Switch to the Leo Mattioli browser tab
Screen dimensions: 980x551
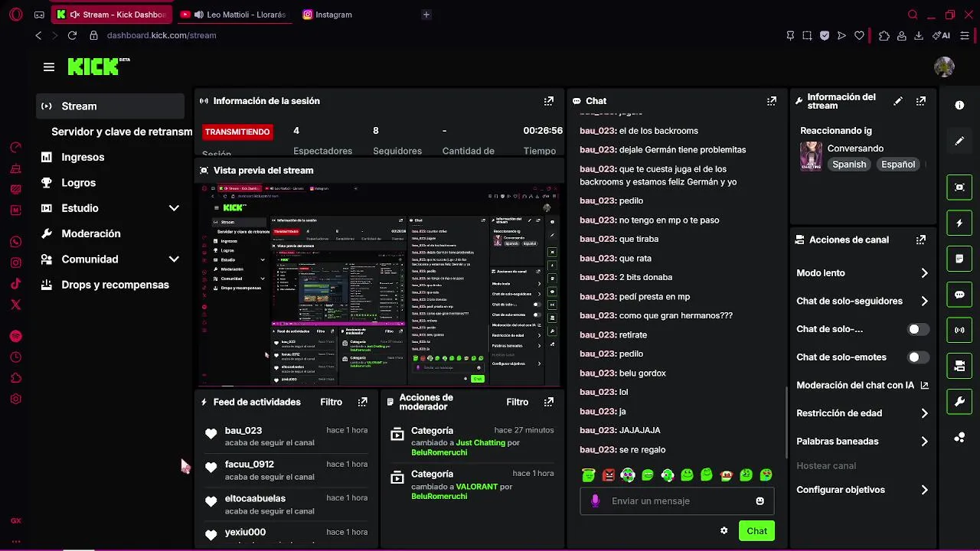tap(234, 15)
